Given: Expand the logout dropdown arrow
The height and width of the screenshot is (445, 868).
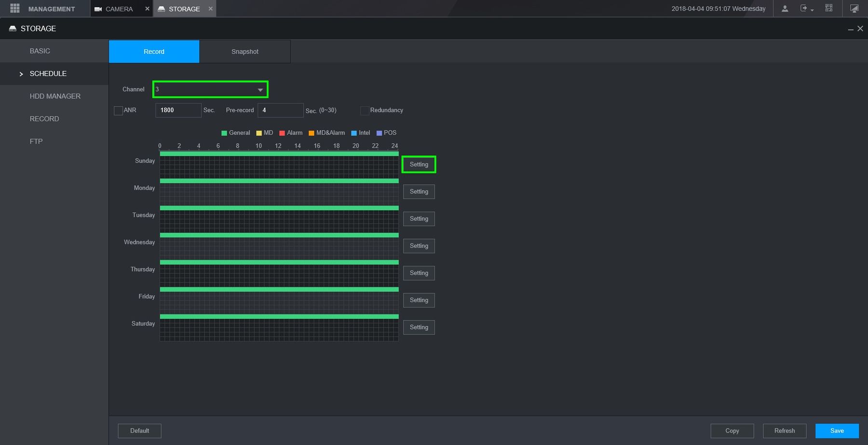Looking at the screenshot, I should click(x=812, y=10).
